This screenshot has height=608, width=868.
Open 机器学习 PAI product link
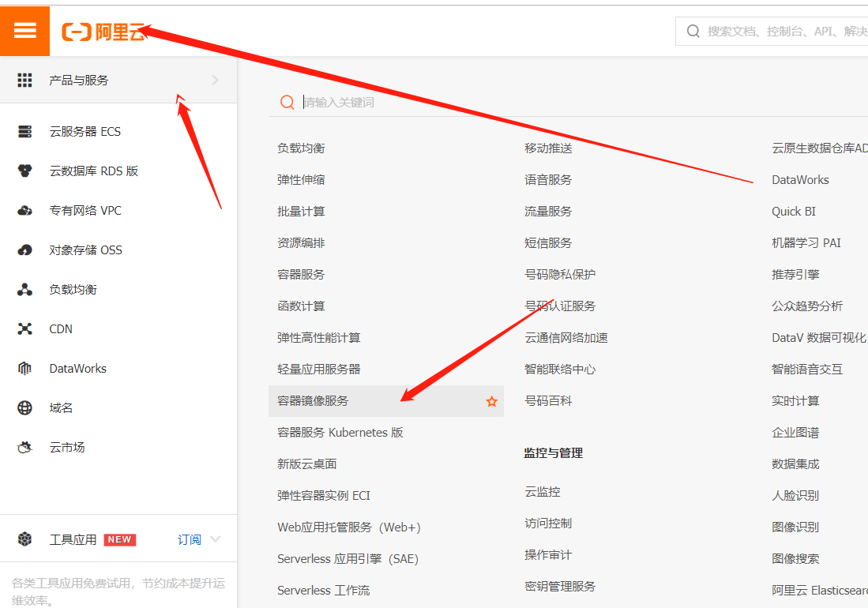pos(806,243)
